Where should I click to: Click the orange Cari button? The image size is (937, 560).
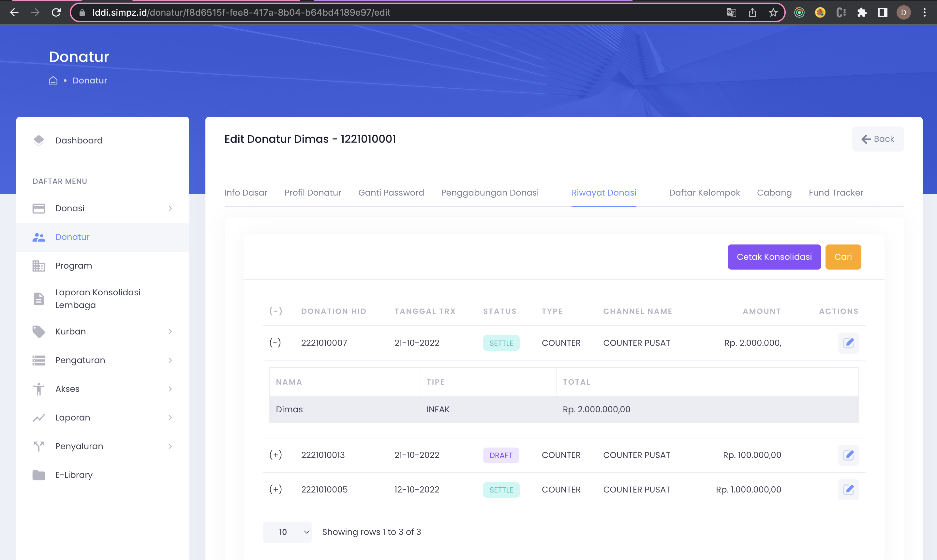843,257
